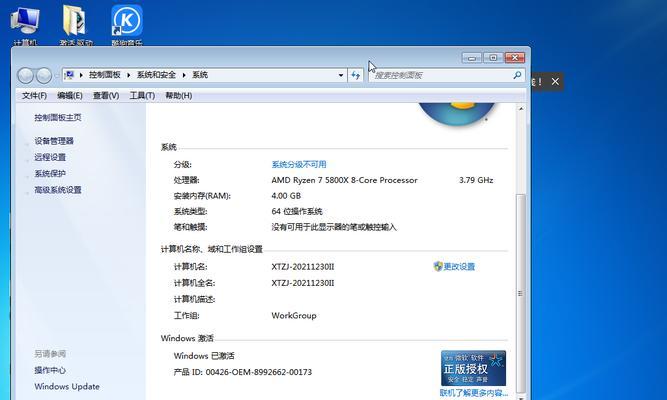This screenshot has width=667, height=400.
Task: Click the 系统分级不可用 link
Action: [299, 164]
